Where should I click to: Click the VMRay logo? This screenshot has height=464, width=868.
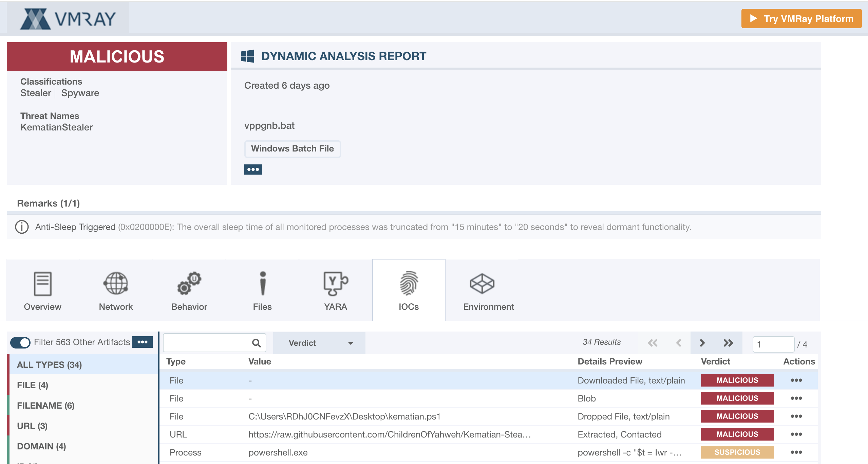68,19
